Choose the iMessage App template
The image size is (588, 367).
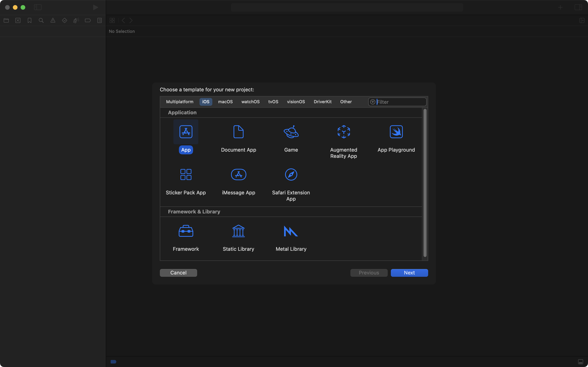pos(238,175)
